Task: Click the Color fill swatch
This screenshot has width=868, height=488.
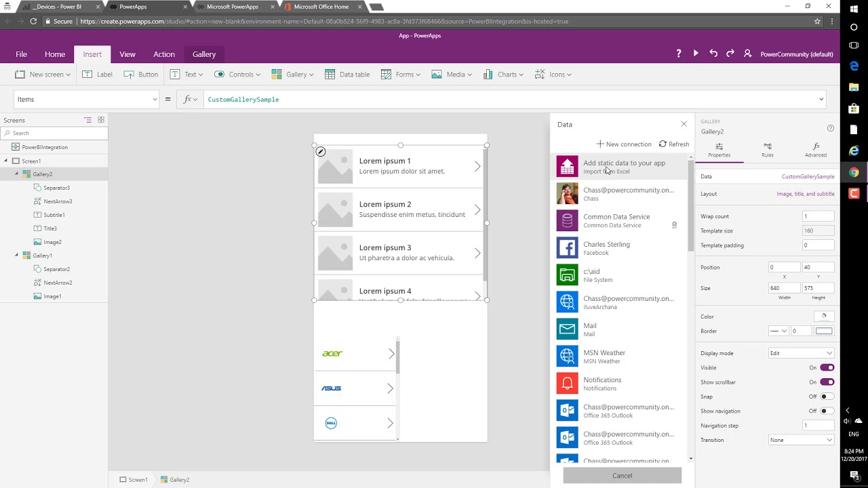Action: point(824,316)
